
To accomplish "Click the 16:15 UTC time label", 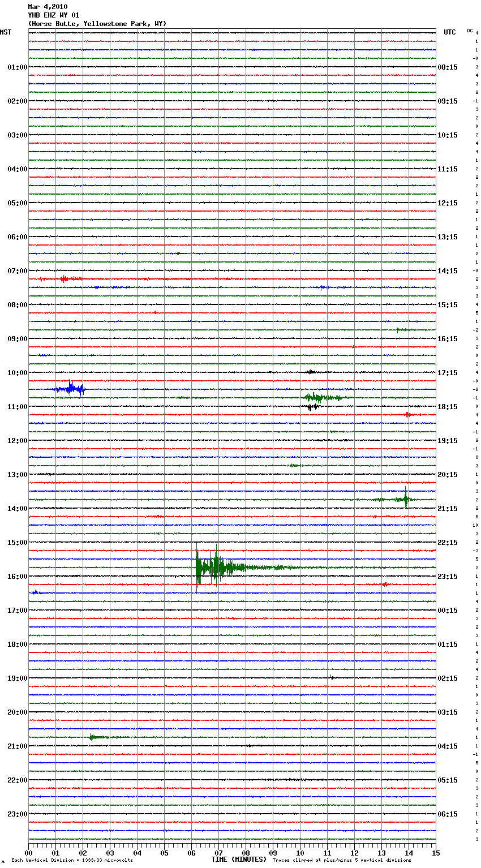I will [x=448, y=339].
